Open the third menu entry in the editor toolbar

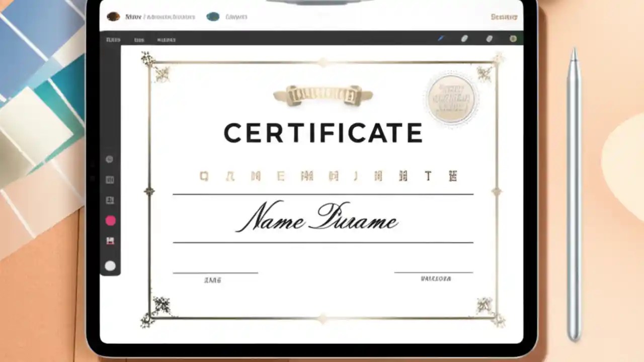click(x=166, y=39)
